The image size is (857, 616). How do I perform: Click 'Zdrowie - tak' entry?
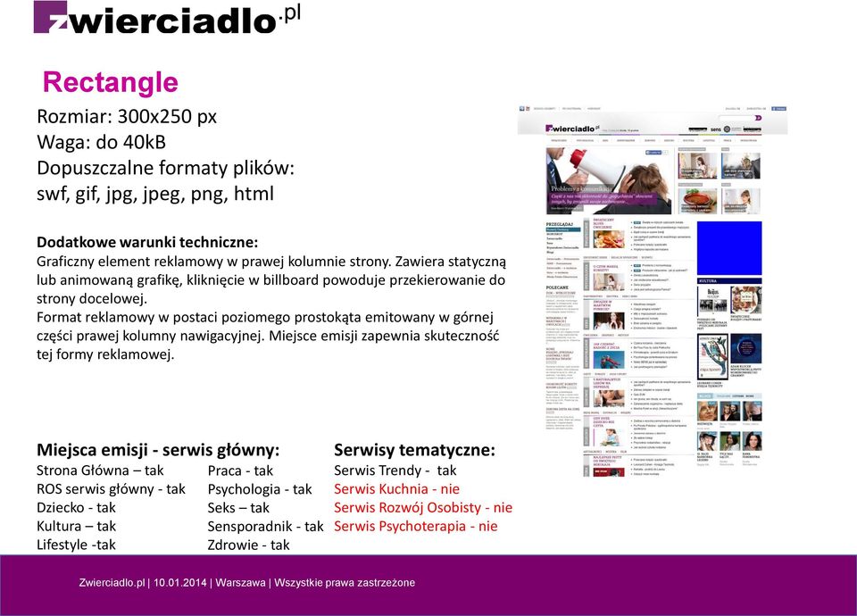(x=249, y=545)
